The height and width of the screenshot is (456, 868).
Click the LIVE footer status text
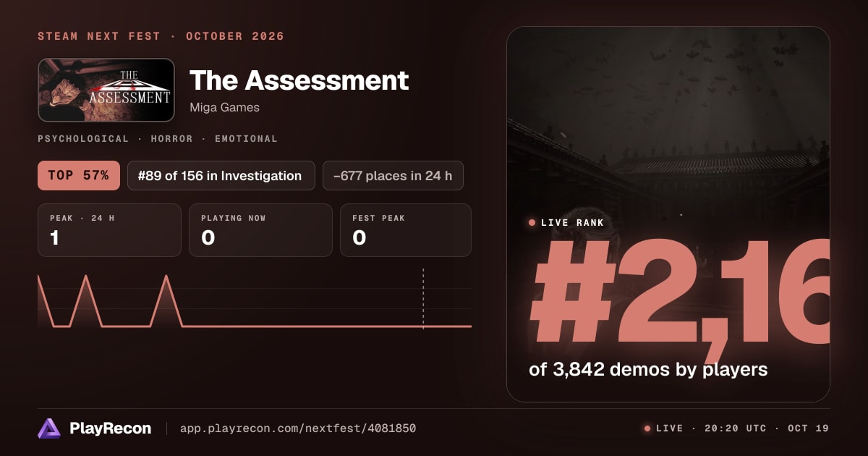point(669,428)
